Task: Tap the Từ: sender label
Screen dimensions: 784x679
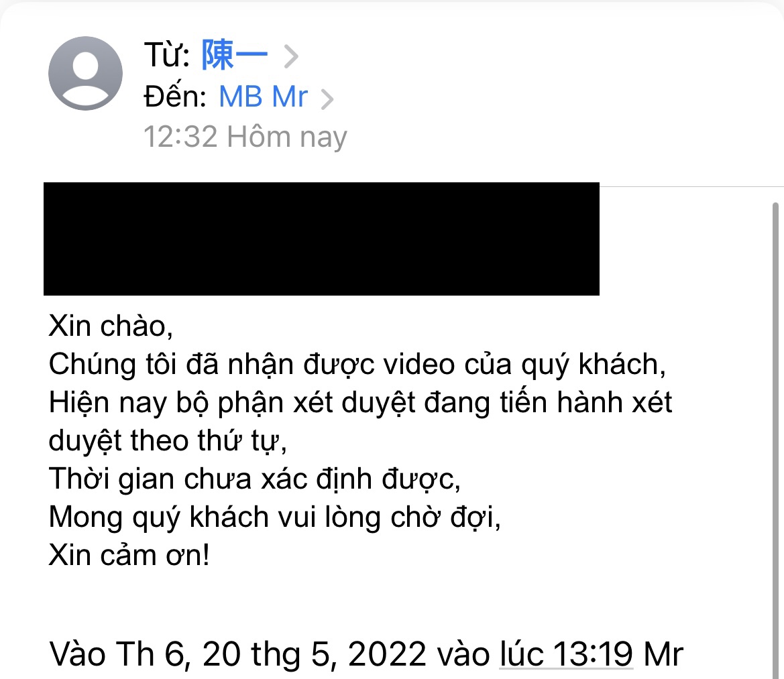Action: 167,55
